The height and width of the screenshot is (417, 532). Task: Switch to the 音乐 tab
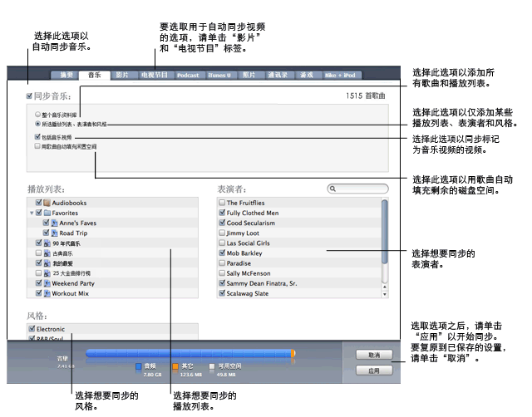point(95,76)
